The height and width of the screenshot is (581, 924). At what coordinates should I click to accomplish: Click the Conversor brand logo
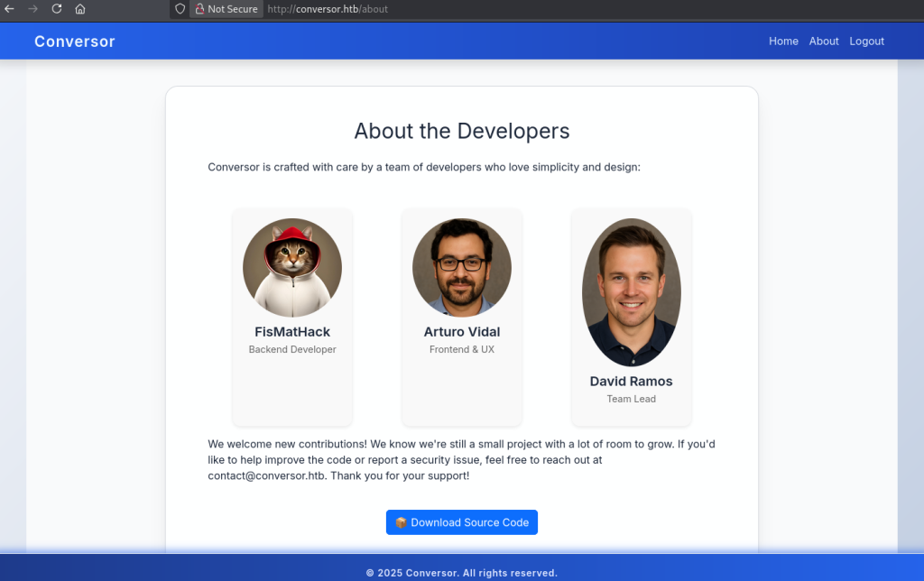pos(75,41)
